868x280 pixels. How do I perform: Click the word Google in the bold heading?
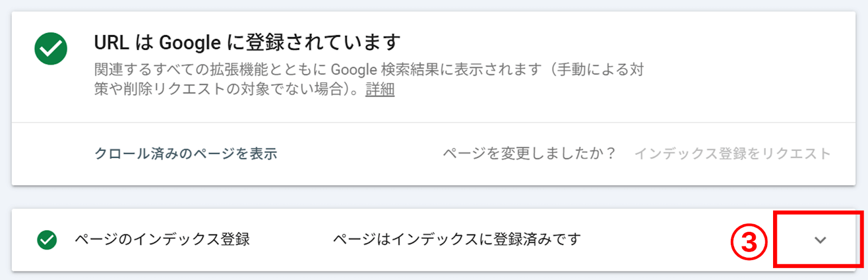point(190,43)
